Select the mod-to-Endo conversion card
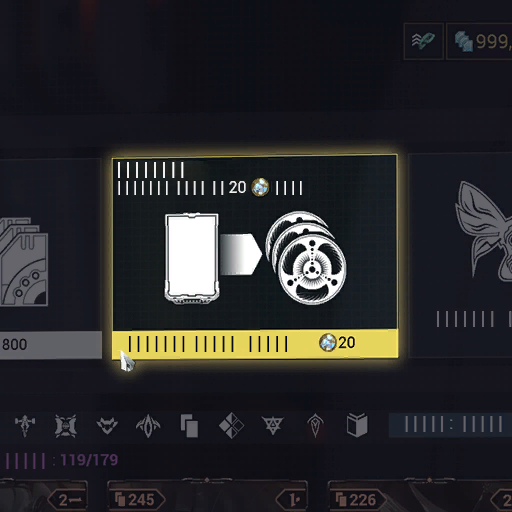This screenshot has height=512, width=512. tap(255, 257)
